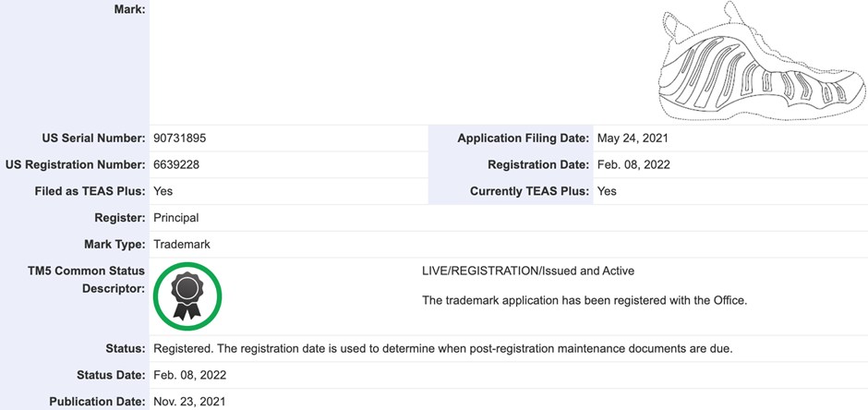Screen dimensions: 868x410
Task: Click the US Serial Number label
Action: coord(94,139)
